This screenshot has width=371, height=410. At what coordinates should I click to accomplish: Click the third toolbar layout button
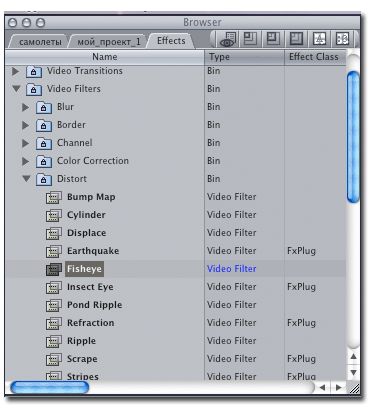[x=273, y=39]
